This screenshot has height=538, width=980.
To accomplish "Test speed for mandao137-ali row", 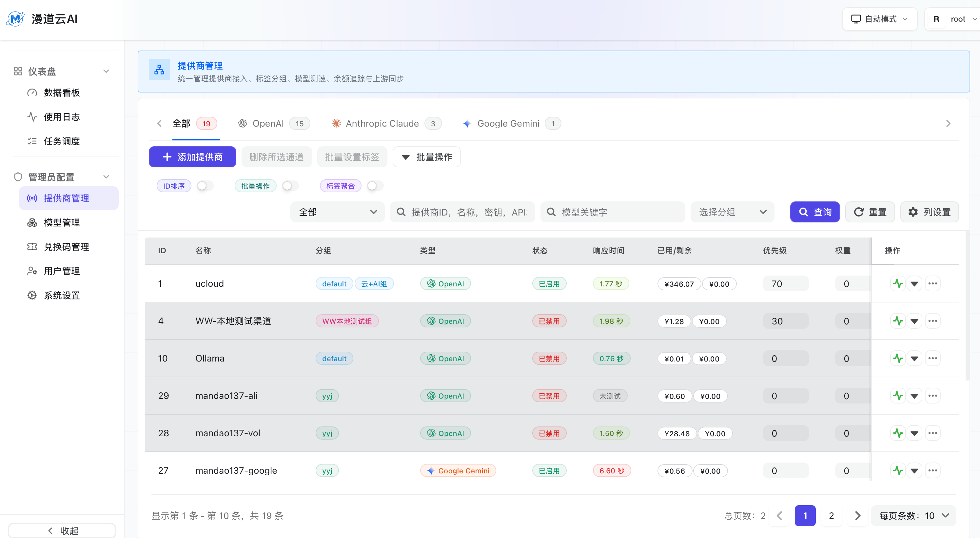I will 898,396.
